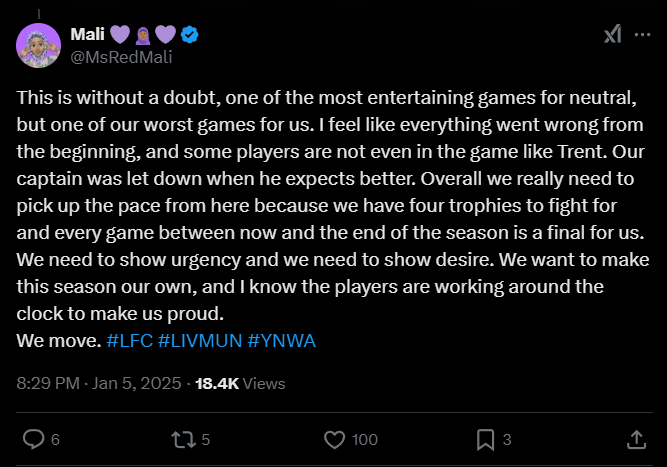Click the 18.4K Views count

[x=240, y=383]
